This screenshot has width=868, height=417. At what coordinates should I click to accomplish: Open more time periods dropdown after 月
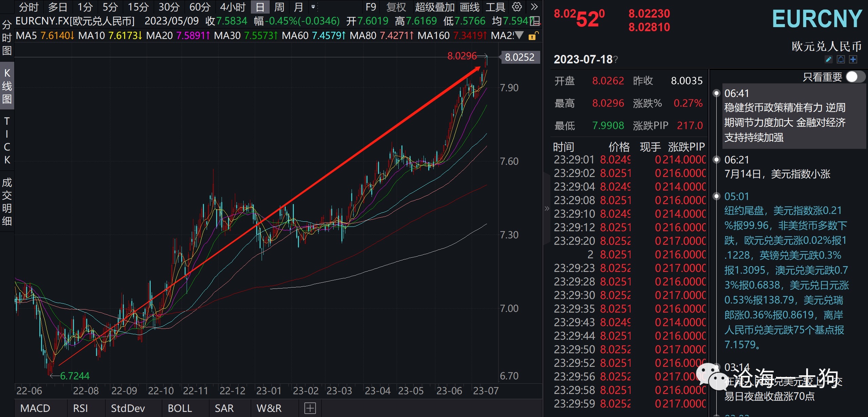(x=313, y=7)
